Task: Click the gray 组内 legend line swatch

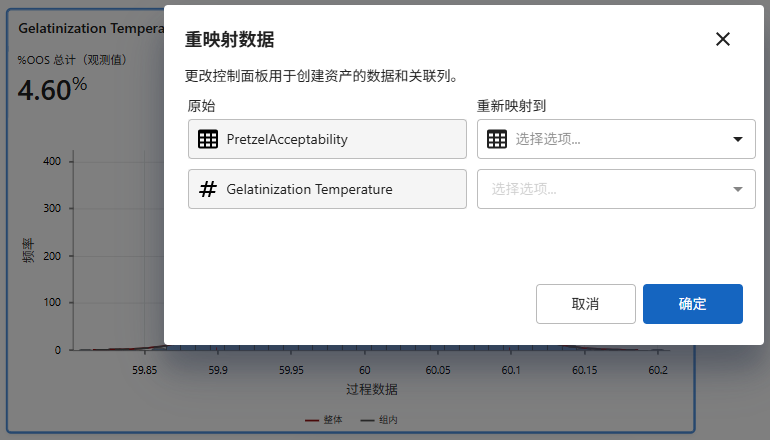Action: (x=367, y=420)
